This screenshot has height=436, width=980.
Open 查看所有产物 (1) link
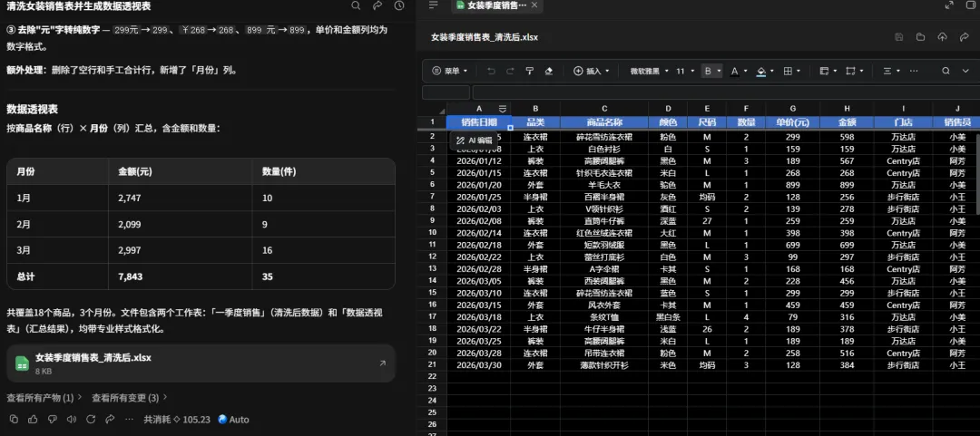[44, 397]
